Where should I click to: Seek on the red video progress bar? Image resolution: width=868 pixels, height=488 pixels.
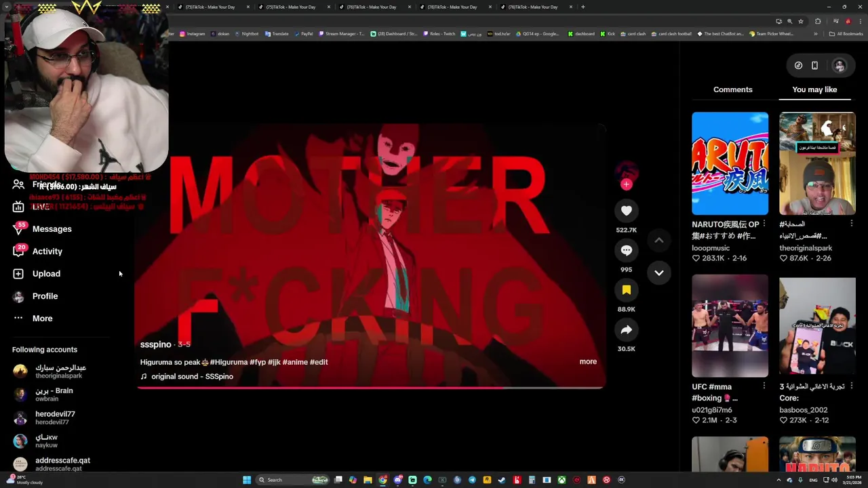click(x=370, y=388)
